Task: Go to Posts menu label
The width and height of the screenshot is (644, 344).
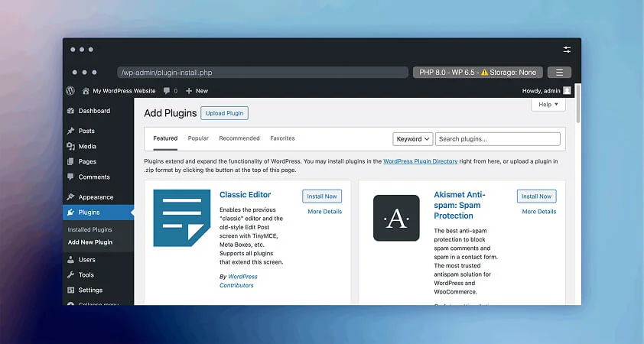Action: [86, 131]
